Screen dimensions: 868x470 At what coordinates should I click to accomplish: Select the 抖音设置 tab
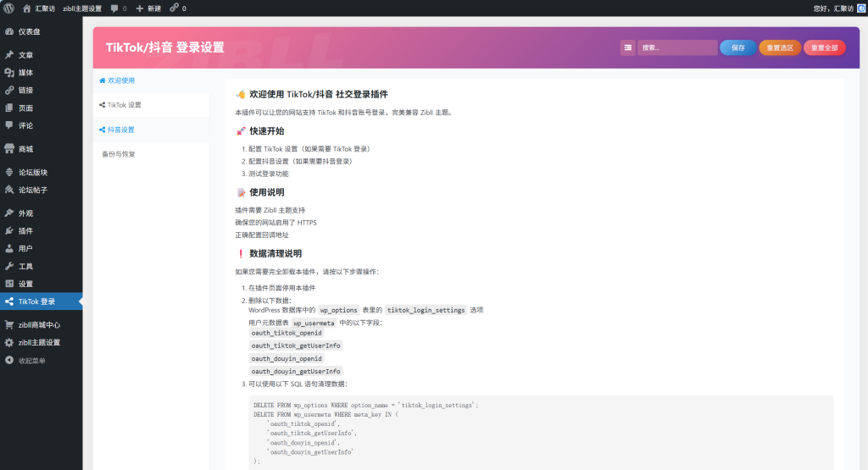[x=151, y=130]
